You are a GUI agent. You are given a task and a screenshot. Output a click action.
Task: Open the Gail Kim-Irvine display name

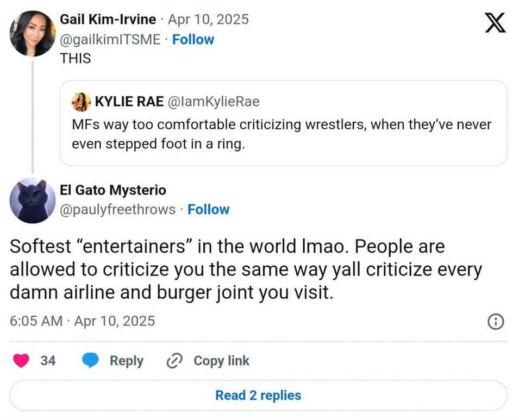[x=108, y=20]
